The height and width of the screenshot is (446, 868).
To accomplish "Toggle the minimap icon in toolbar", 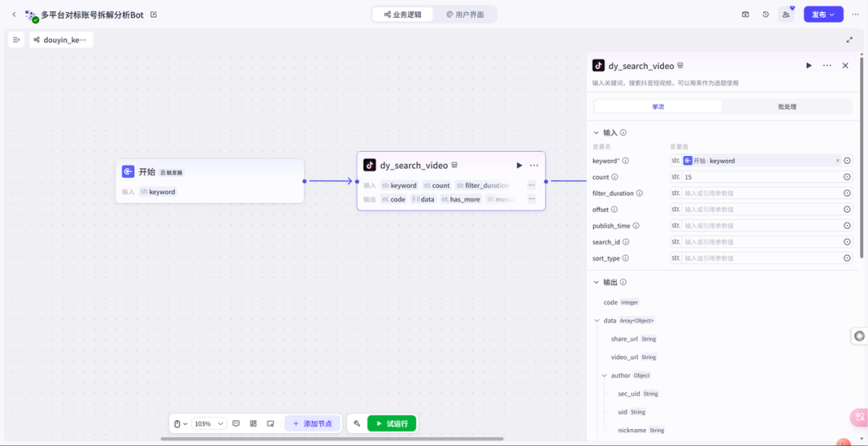I will pyautogui.click(x=270, y=423).
